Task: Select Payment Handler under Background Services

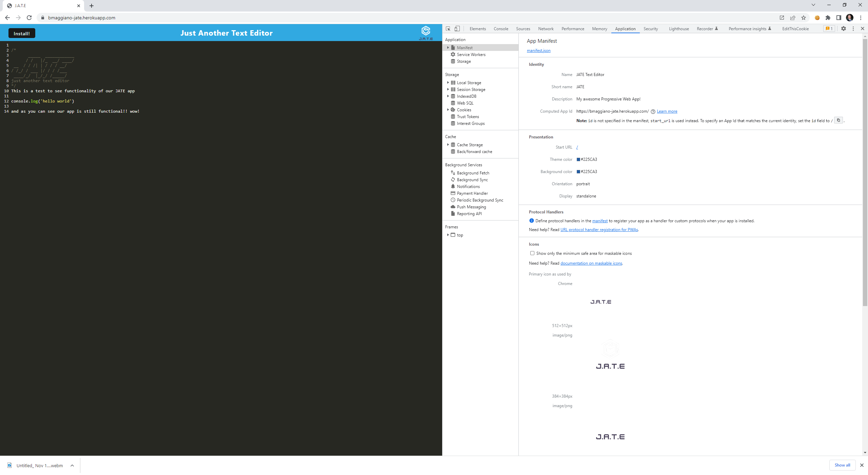Action: coord(472,193)
